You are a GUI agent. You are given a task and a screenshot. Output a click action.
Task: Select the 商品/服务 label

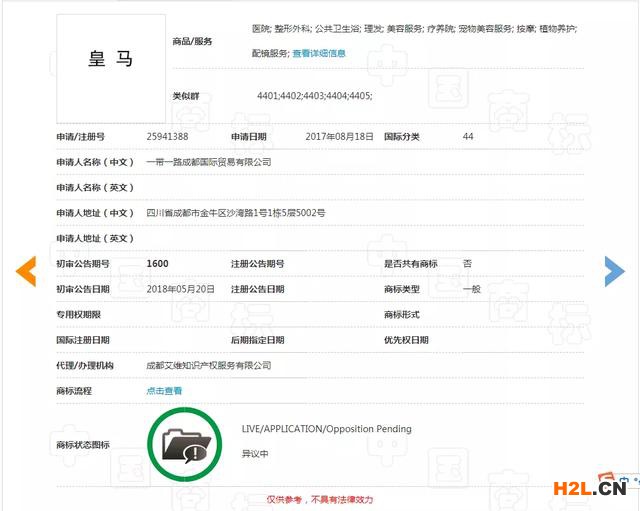(192, 41)
